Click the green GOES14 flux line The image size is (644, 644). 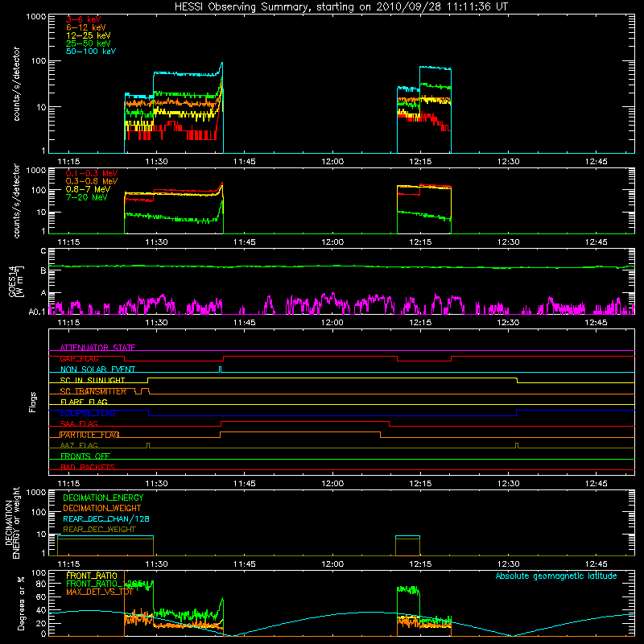tap(341, 266)
